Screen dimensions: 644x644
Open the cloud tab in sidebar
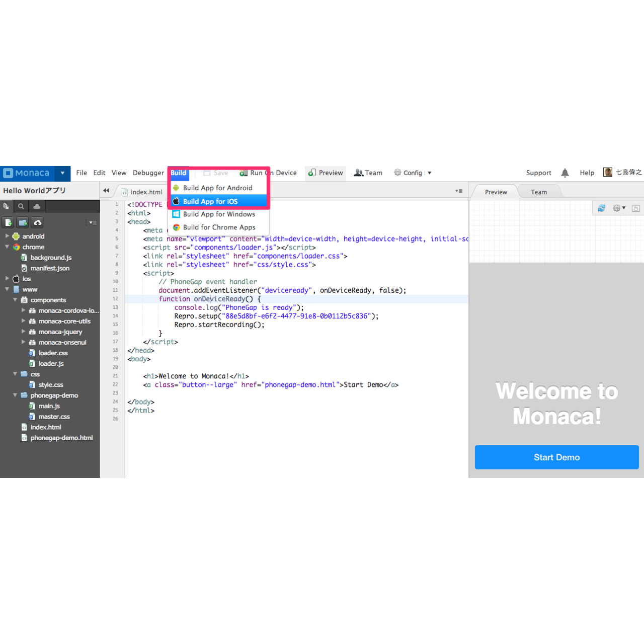37,206
